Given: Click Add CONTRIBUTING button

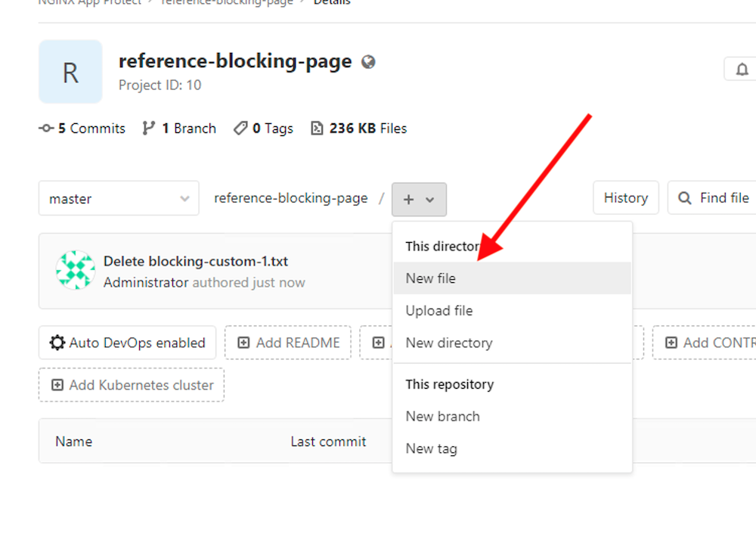Looking at the screenshot, I should tap(705, 343).
